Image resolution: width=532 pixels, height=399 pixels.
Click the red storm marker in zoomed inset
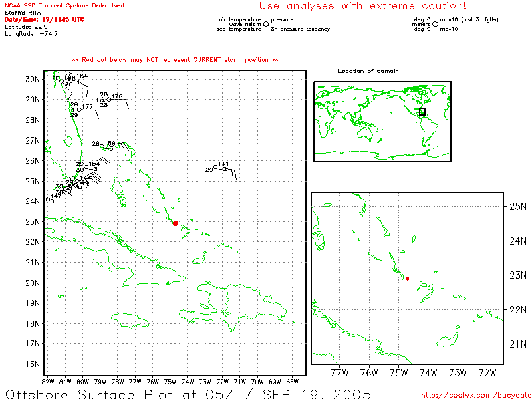407,279
